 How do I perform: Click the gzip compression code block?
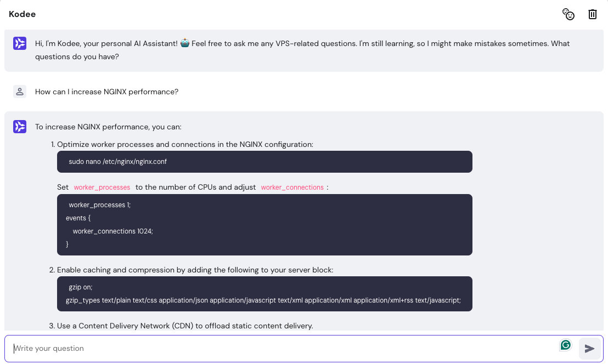(264, 294)
